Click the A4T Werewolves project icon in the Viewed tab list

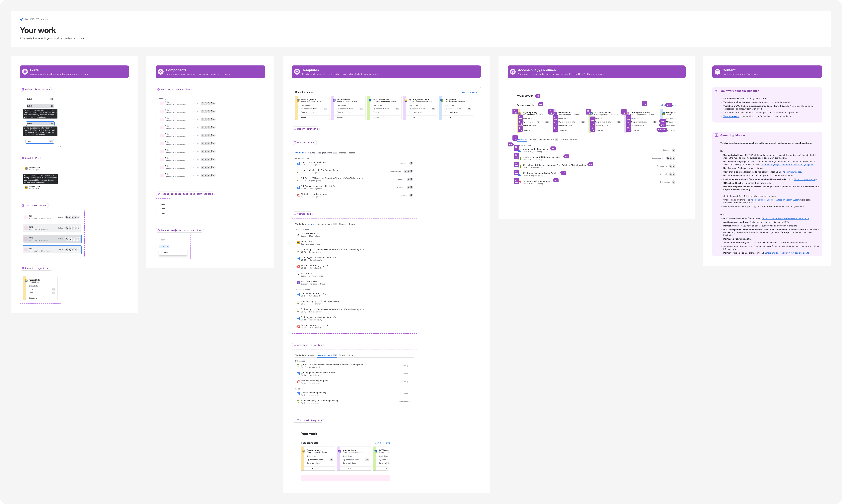point(298,283)
